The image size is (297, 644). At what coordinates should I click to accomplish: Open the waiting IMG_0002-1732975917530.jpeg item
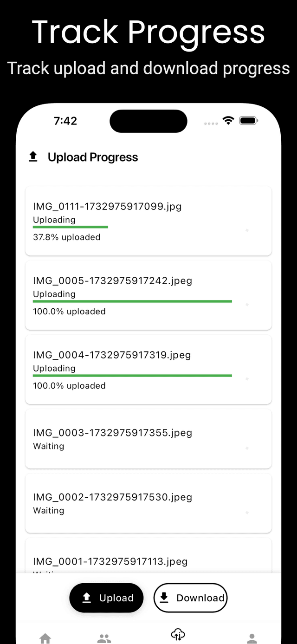point(148,503)
